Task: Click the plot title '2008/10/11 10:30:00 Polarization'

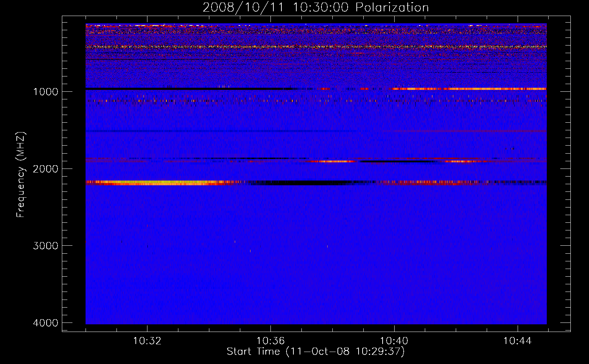Action: tap(316, 7)
